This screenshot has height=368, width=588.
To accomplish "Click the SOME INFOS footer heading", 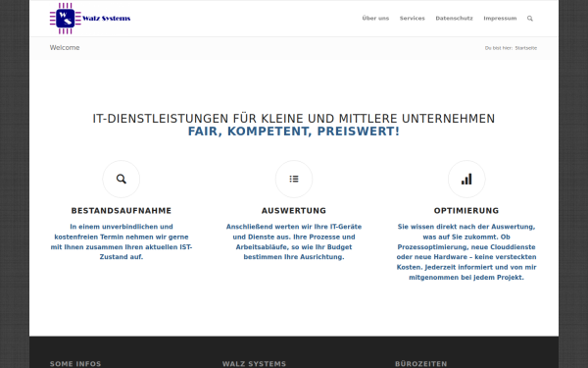I will pyautogui.click(x=75, y=364).
